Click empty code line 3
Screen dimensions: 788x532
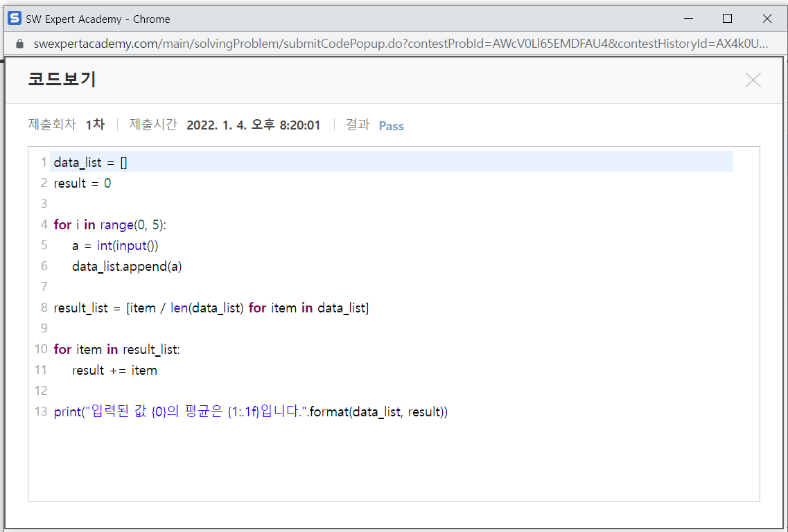pyautogui.click(x=392, y=204)
